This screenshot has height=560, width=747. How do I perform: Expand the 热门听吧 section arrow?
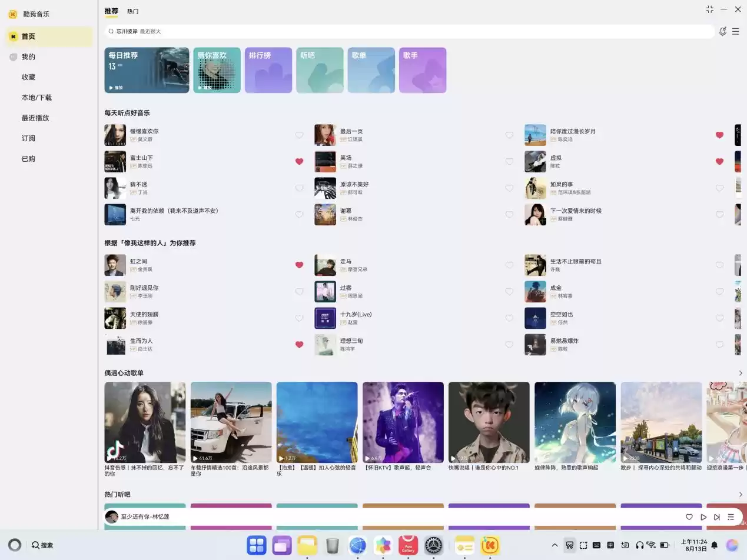coord(740,494)
